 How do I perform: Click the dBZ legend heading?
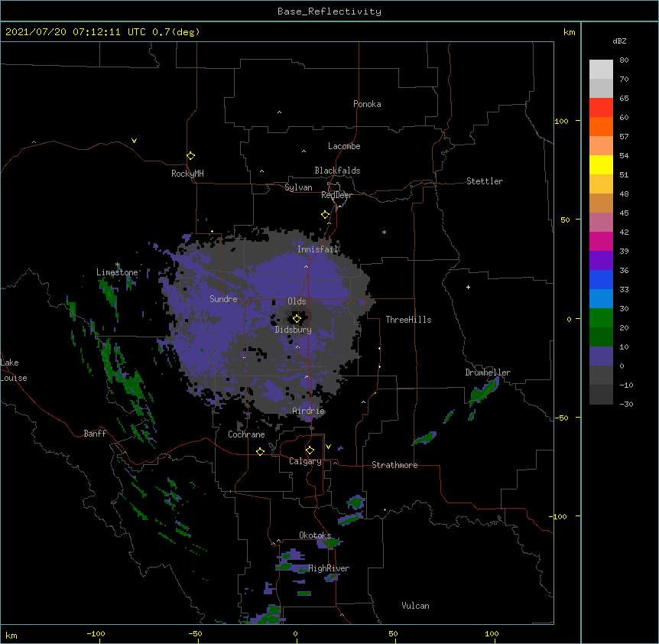619,41
